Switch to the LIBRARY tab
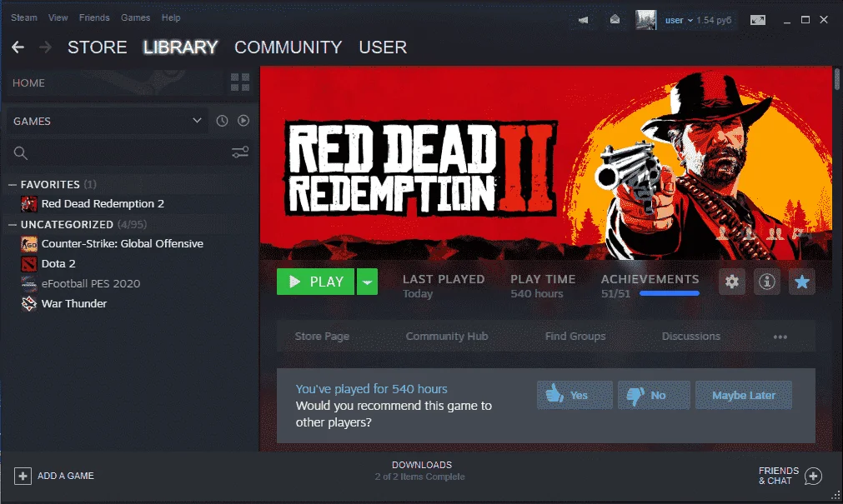This screenshot has width=843, height=504. click(180, 47)
